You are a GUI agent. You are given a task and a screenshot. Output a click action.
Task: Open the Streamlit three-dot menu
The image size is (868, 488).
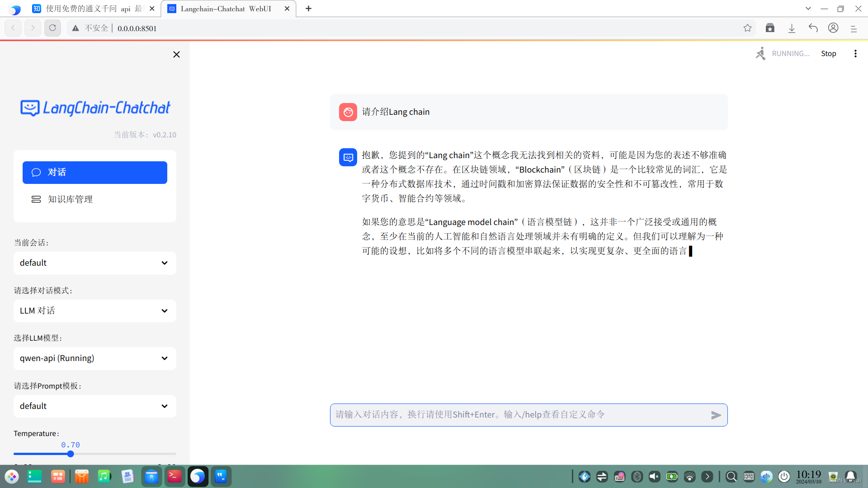click(x=855, y=53)
